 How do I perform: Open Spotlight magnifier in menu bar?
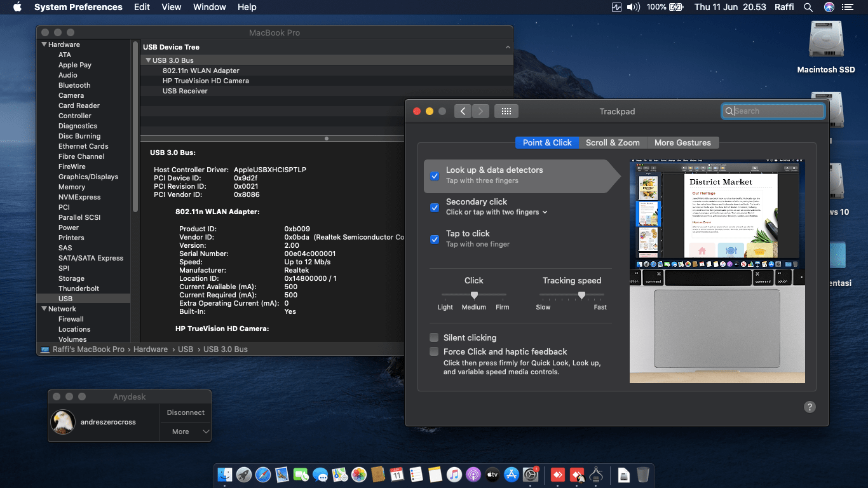(x=808, y=7)
